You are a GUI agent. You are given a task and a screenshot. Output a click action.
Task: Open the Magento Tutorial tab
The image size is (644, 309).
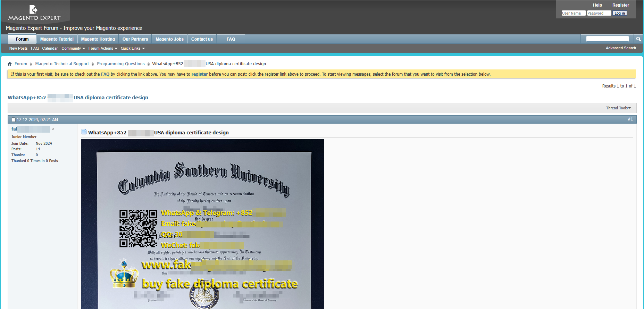coord(57,39)
